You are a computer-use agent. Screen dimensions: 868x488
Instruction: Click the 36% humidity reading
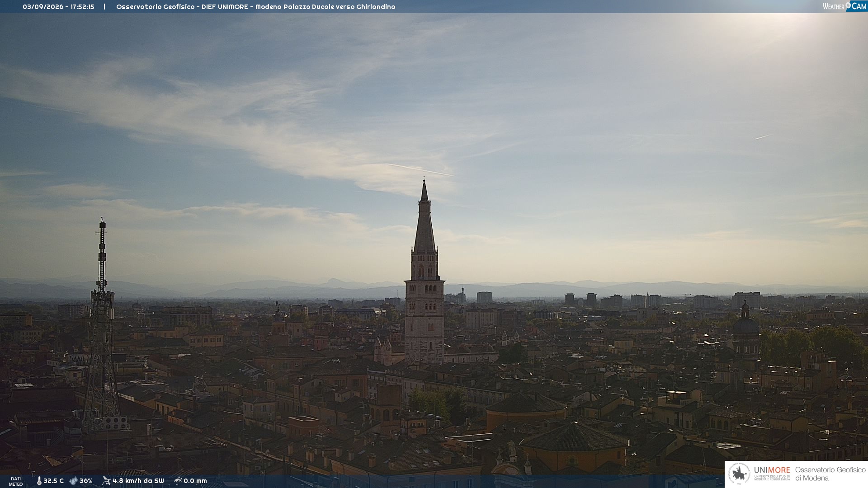(86, 481)
